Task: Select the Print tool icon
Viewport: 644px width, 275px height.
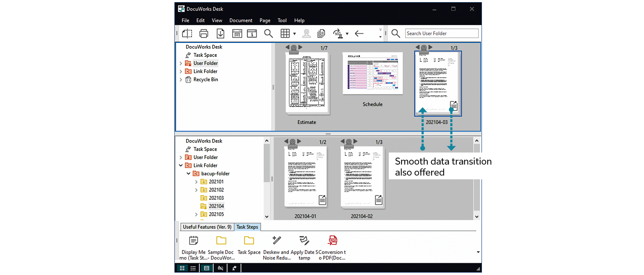Action: 204,33
